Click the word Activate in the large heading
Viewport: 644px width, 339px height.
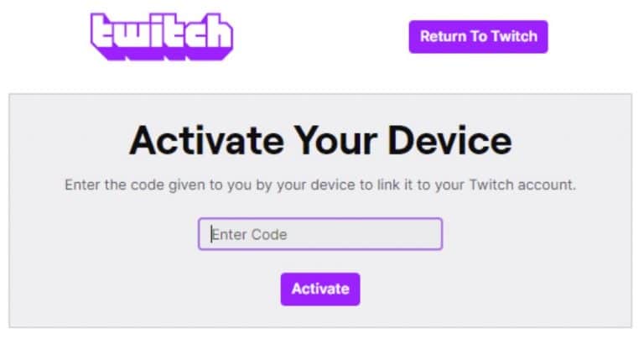pyautogui.click(x=206, y=141)
